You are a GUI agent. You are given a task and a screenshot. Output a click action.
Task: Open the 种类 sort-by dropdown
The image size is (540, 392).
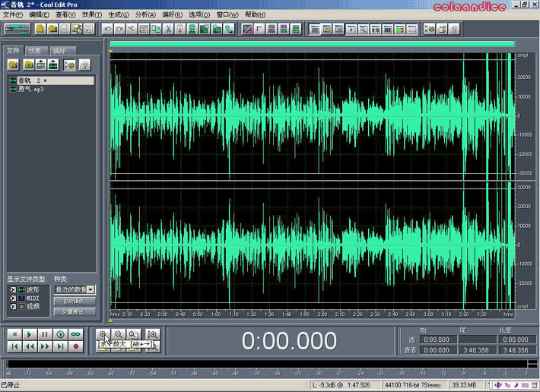(x=91, y=289)
